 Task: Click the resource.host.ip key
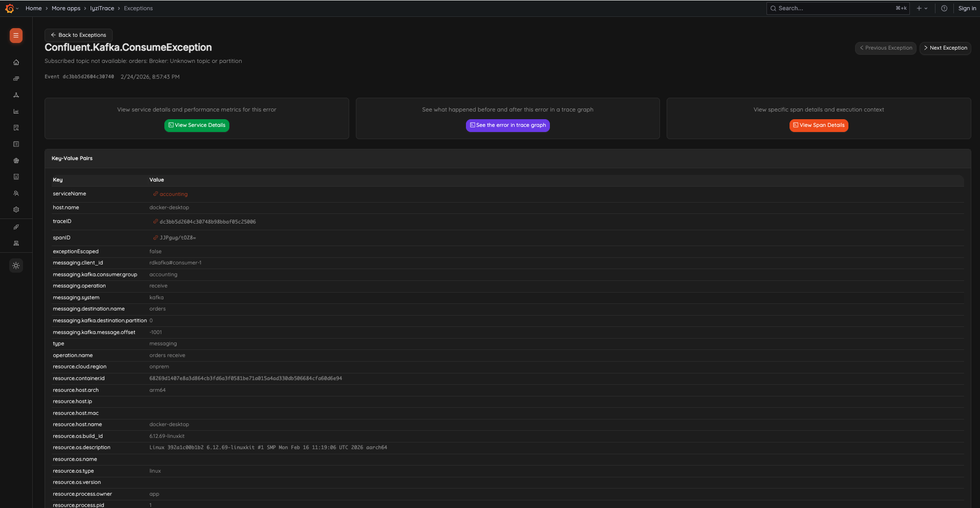click(x=73, y=402)
